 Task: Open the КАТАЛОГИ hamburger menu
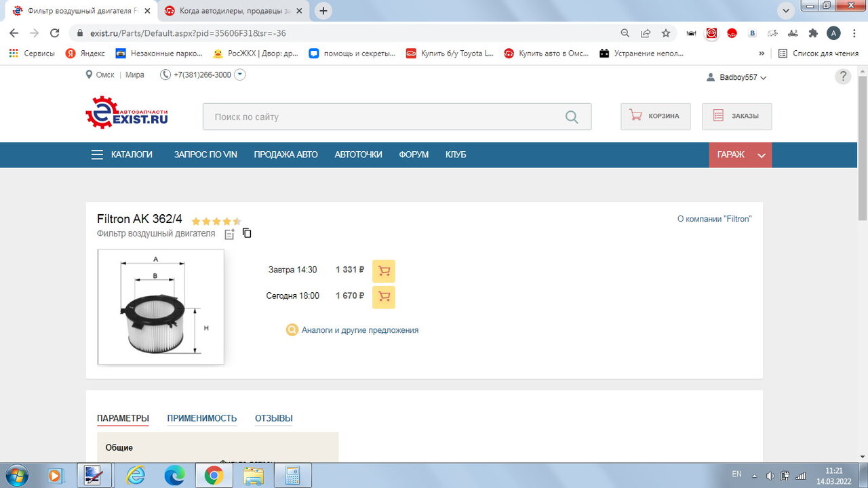coord(97,155)
